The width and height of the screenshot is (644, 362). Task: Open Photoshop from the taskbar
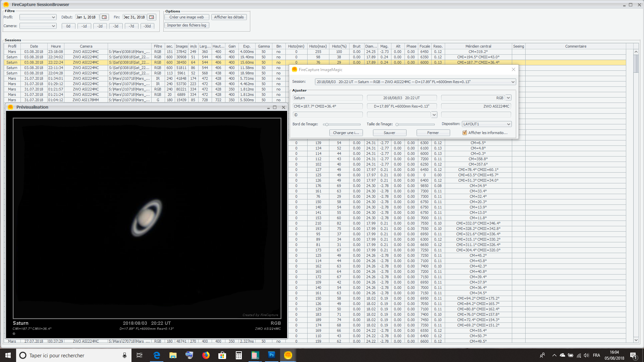271,355
